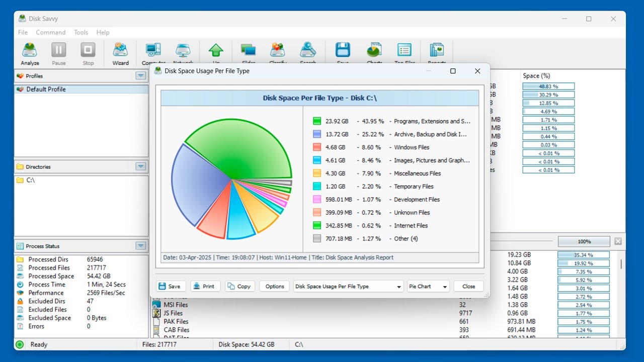This screenshot has height=362, width=644.
Task: Click the gray Other (4) legend swatch
Action: point(316,239)
